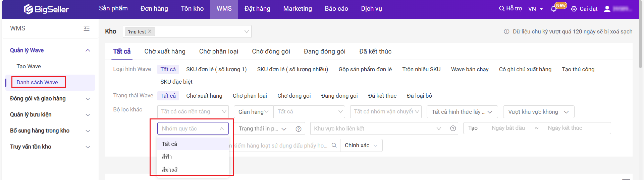The height and width of the screenshot is (180, 644).
Task: Click the Ngày bắt đầu date field
Action: coord(508,128)
